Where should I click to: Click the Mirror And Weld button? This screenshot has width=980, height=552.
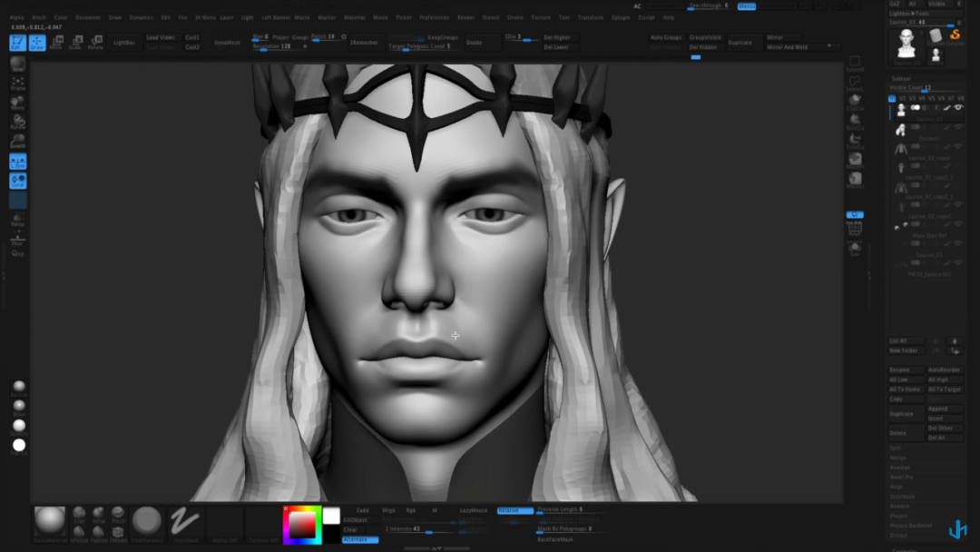[x=787, y=47]
